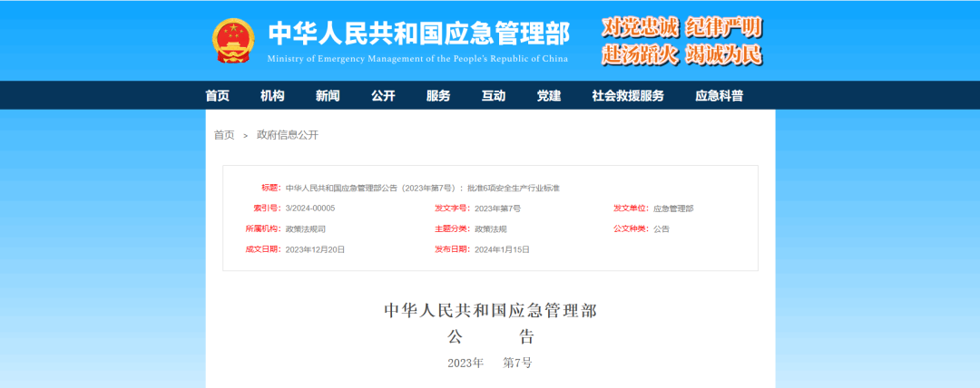Select issuing unit value 应急管理部
The image size is (980, 388).
click(x=673, y=209)
